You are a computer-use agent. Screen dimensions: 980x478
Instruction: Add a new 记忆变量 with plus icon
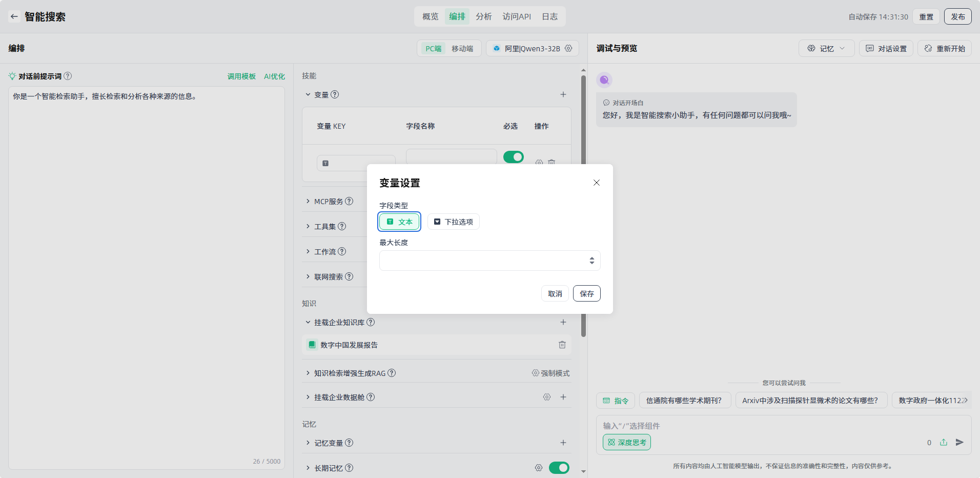point(563,443)
